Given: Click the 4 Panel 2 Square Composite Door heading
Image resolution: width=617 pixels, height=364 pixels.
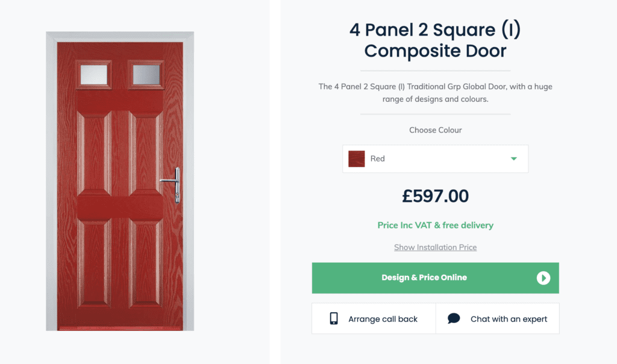Looking at the screenshot, I should 435,40.
